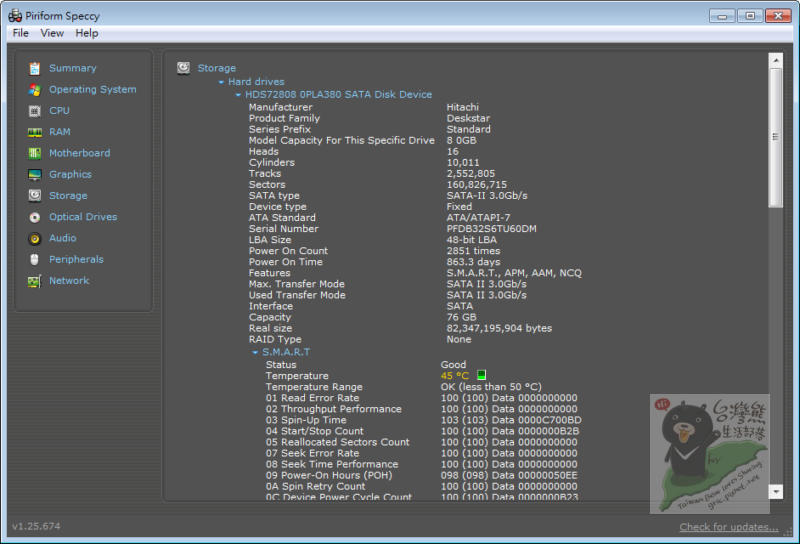Click the Features value S.M.A.R.T., APM, AAM, NCQ

pos(514,273)
